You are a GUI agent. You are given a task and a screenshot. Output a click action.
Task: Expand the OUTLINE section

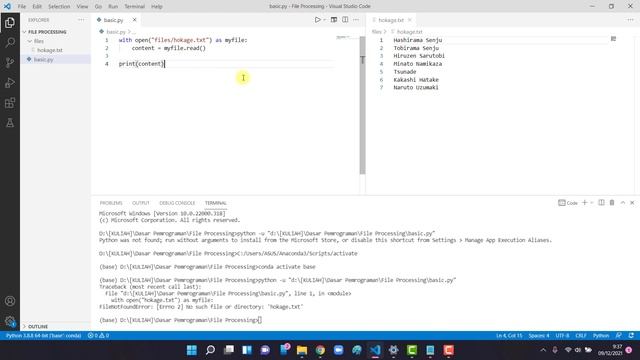pyautogui.click(x=38, y=327)
